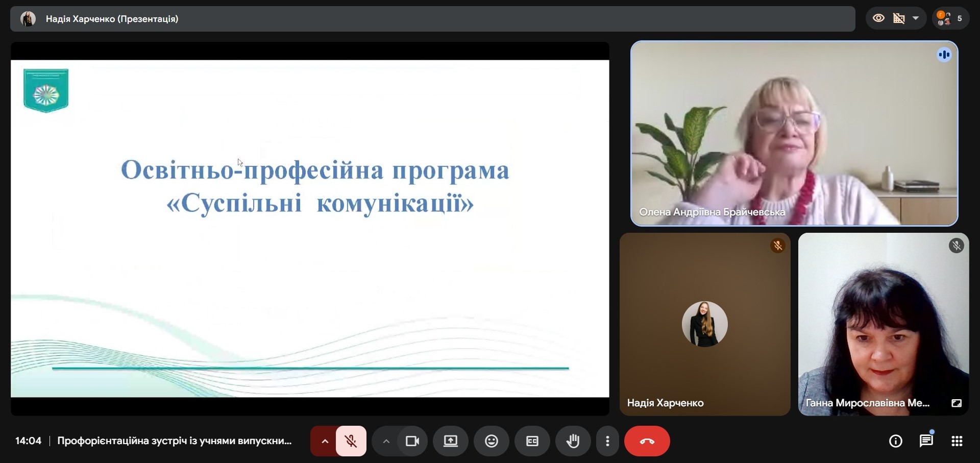The height and width of the screenshot is (463, 980).
Task: Select Олена Андріївна Брайчевська video tile
Action: pos(794,133)
